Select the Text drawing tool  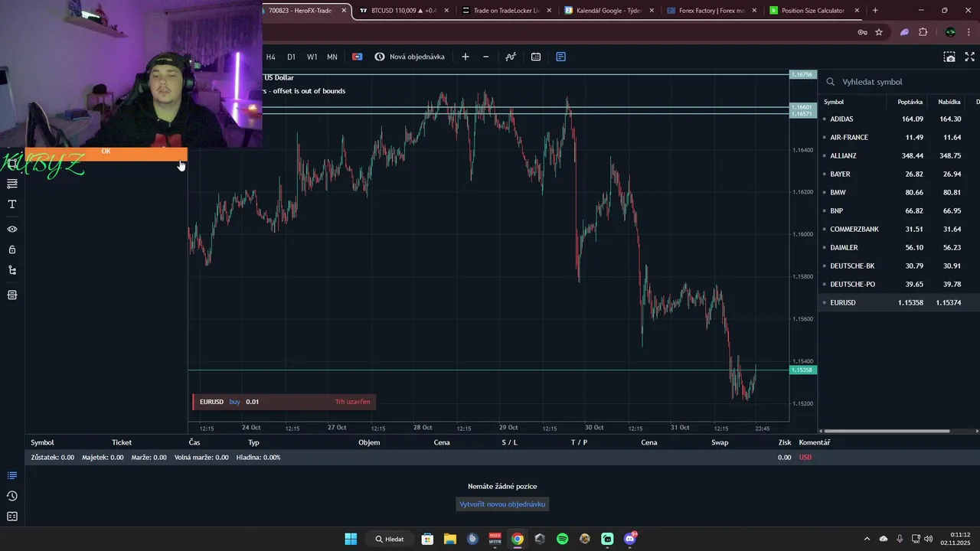[x=12, y=204]
